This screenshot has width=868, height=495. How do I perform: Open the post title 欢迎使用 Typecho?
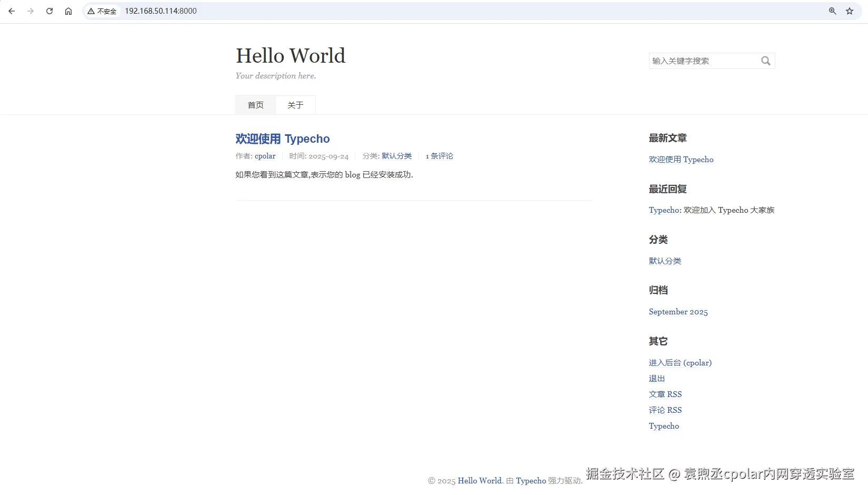pyautogui.click(x=282, y=139)
